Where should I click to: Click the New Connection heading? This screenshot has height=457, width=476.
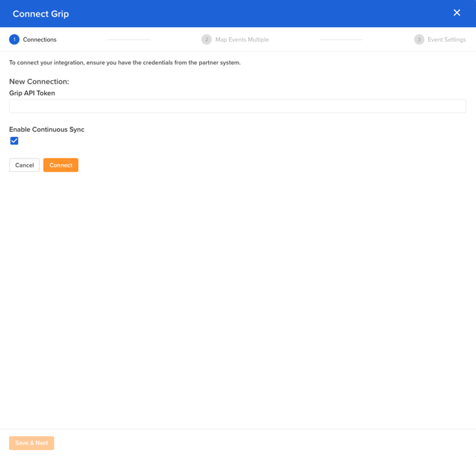pyautogui.click(x=39, y=81)
